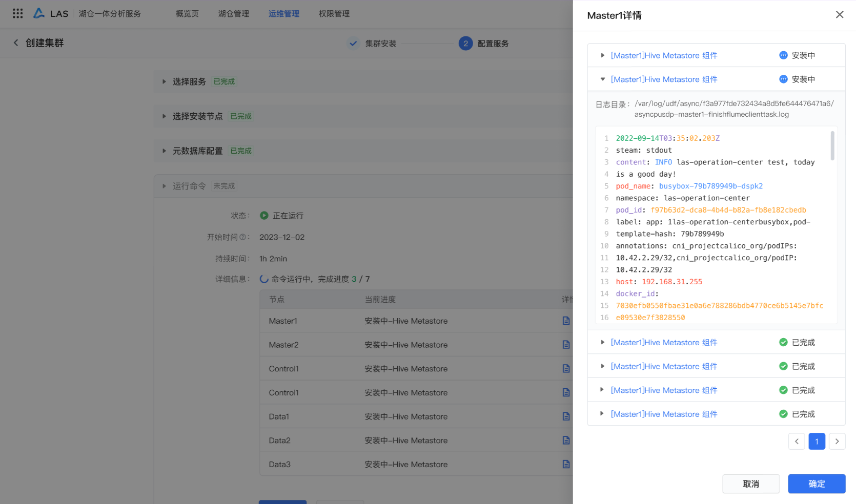The width and height of the screenshot is (856, 504).
Task: Collapse the expanded Hive Metastore log entry
Action: [603, 79]
